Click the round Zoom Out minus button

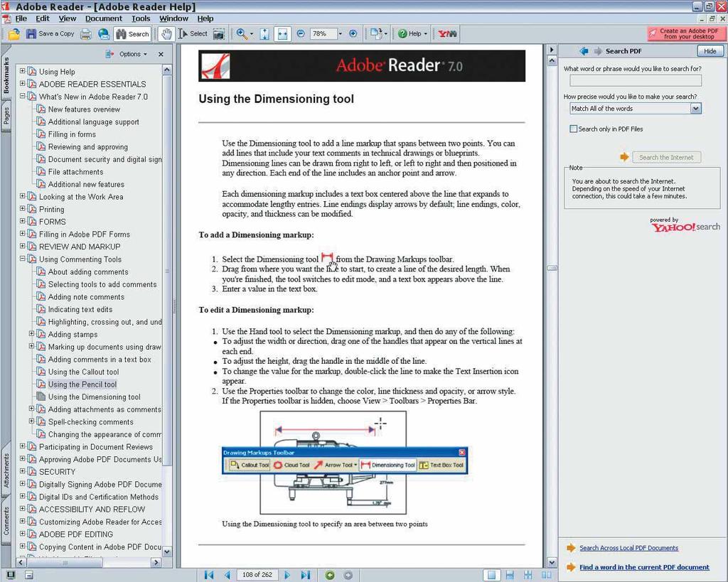(301, 33)
